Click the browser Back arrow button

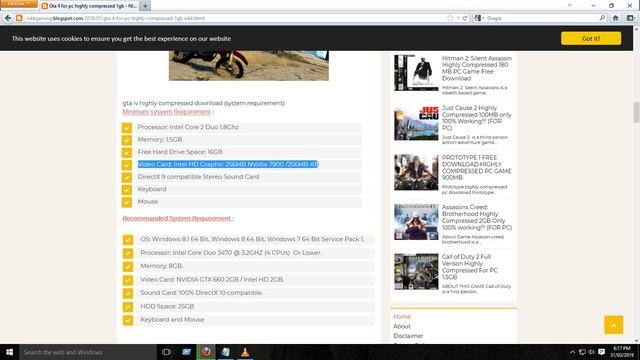coord(8,18)
